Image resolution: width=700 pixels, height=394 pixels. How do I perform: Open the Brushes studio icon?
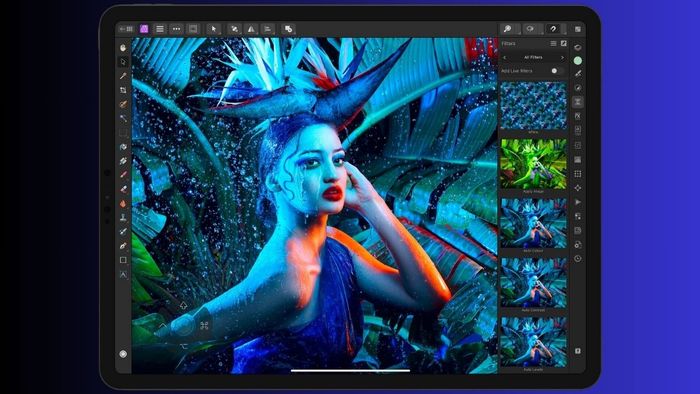click(578, 74)
